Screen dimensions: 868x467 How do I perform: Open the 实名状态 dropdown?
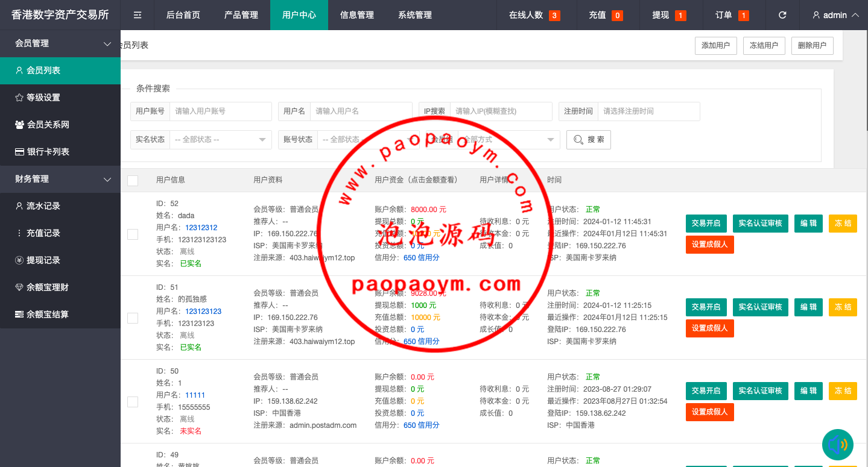tap(220, 140)
